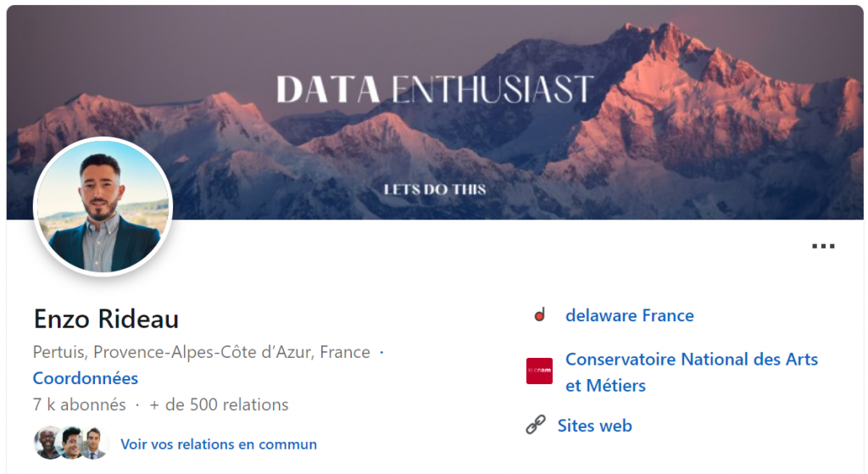
Task: Open the three-dot more options menu
Action: tap(822, 246)
